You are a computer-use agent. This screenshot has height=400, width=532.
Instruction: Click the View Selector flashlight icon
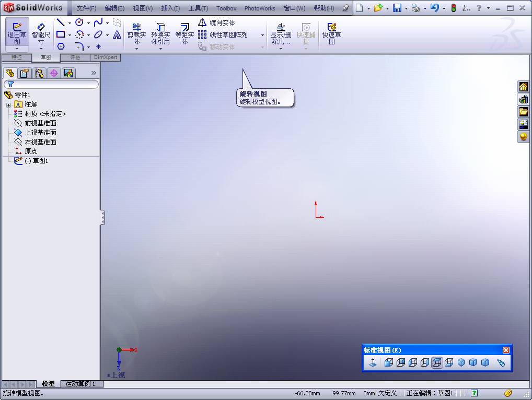(x=501, y=362)
